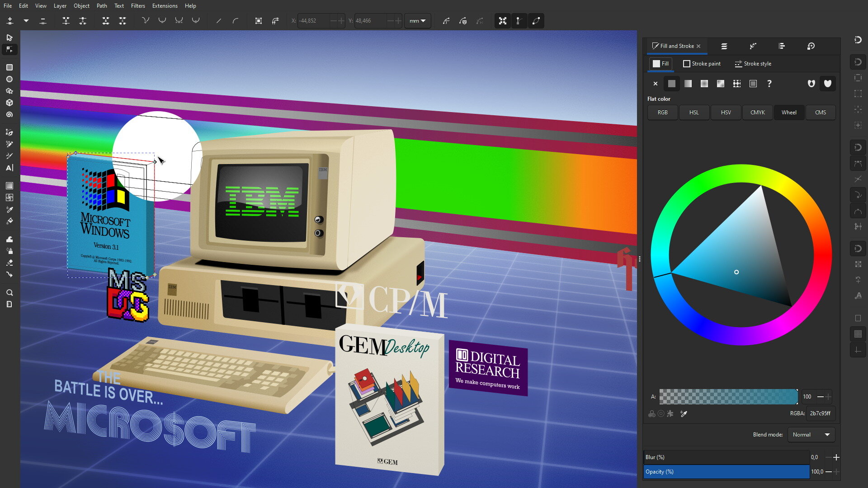Select the CMYK color mode button
This screenshot has height=488, width=868.
click(757, 113)
